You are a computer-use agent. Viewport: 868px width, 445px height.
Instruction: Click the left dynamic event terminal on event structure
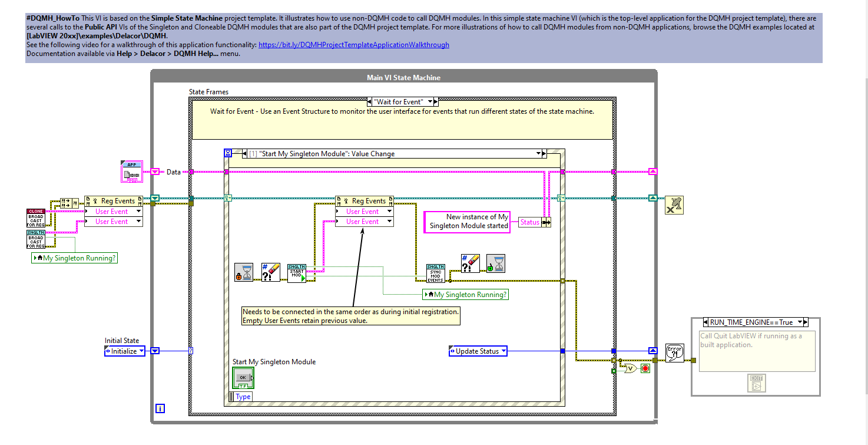pyautogui.click(x=228, y=198)
